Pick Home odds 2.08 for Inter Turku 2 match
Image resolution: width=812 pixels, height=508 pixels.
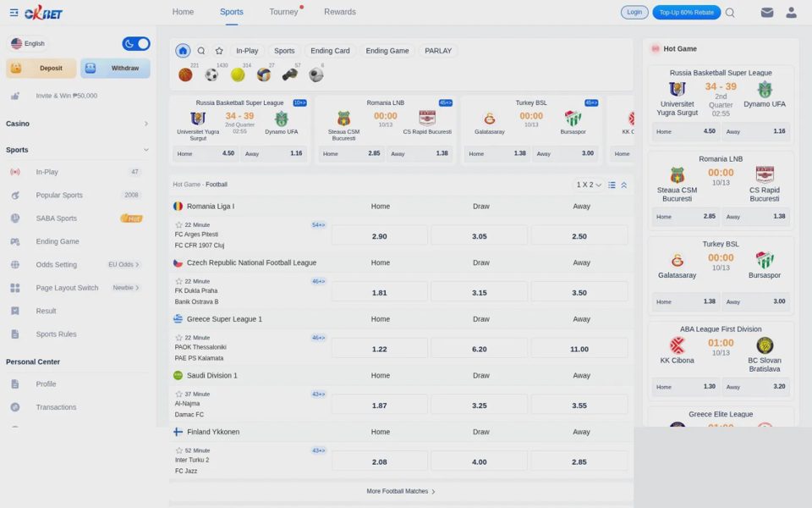(x=379, y=462)
